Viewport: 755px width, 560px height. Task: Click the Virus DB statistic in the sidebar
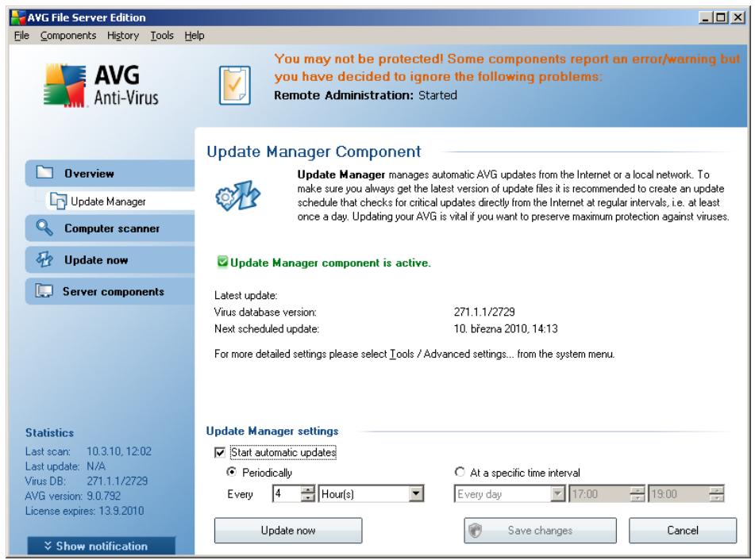coord(87,481)
